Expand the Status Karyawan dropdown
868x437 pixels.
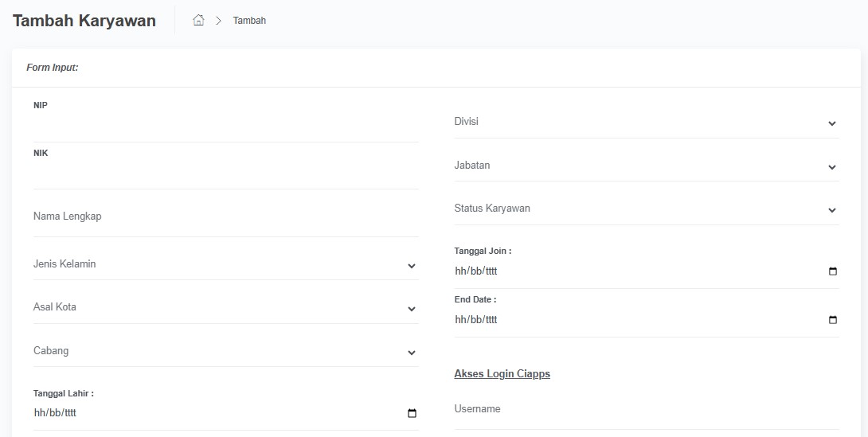point(646,209)
